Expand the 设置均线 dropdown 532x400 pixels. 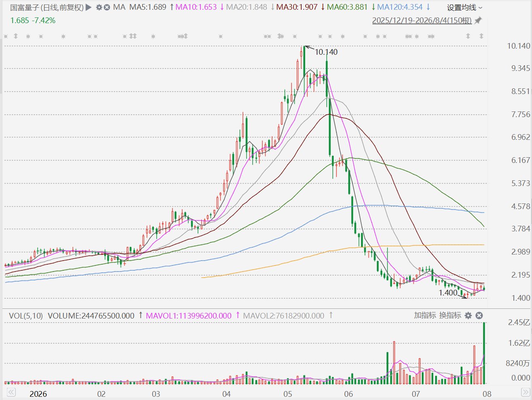pyautogui.click(x=465, y=8)
